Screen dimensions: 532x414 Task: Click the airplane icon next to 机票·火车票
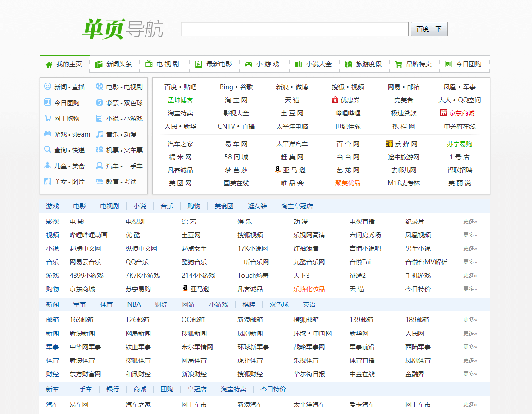[x=100, y=150]
